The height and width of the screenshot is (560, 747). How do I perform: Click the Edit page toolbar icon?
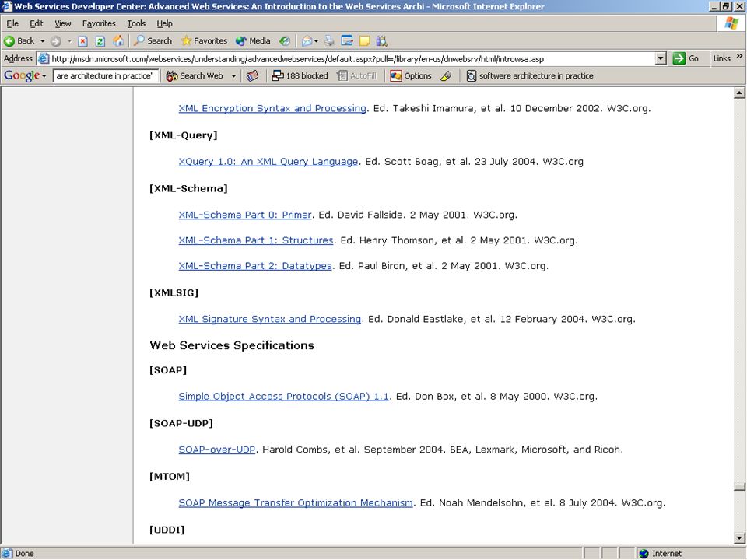coord(347,41)
